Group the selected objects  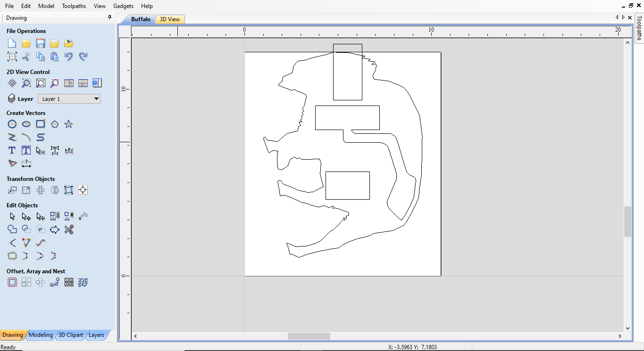pos(55,216)
